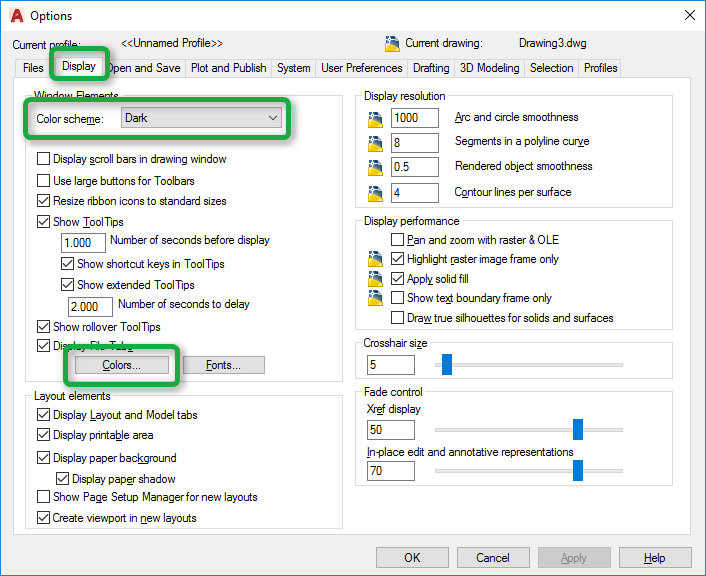Enable Pan and zoom with raster & OLE
This screenshot has width=706, height=576.
click(397, 240)
